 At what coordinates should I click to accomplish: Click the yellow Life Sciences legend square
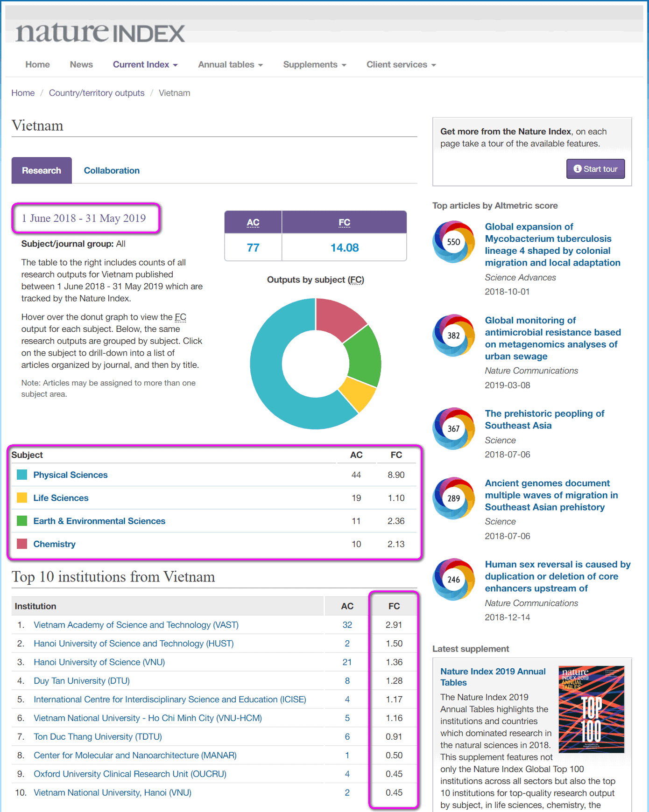pos(22,498)
